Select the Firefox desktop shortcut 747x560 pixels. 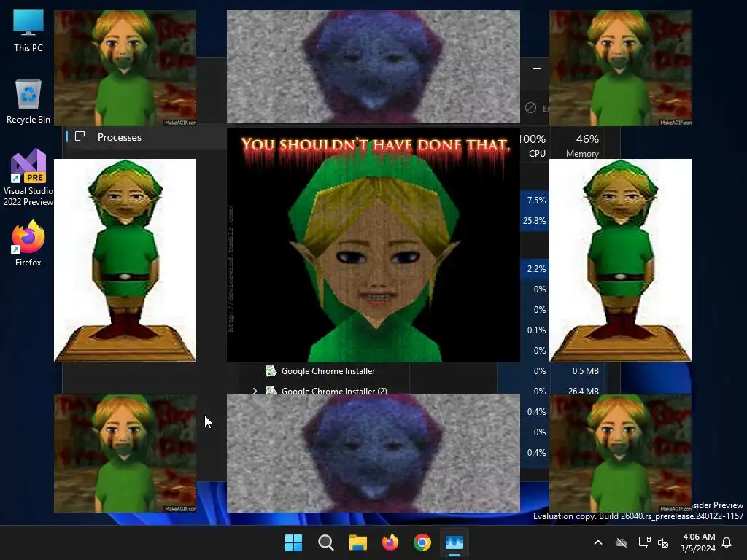(x=28, y=244)
